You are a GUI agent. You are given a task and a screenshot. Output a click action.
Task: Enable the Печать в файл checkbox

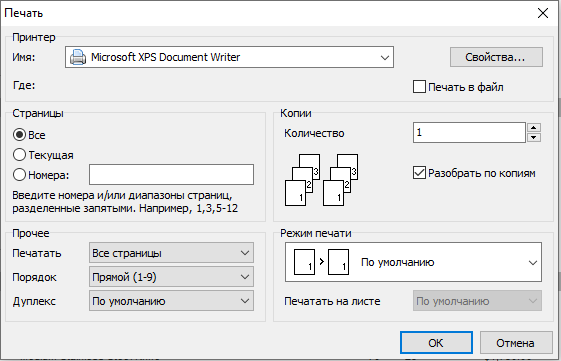point(419,87)
